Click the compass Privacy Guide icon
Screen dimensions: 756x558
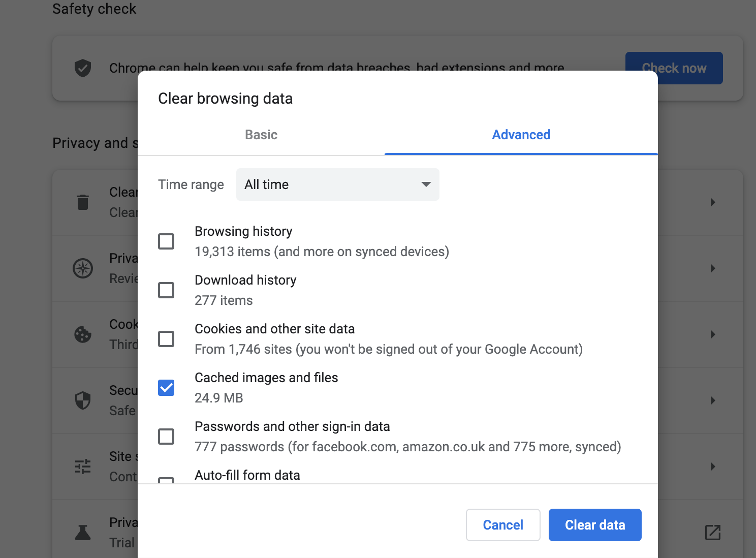coord(83,268)
